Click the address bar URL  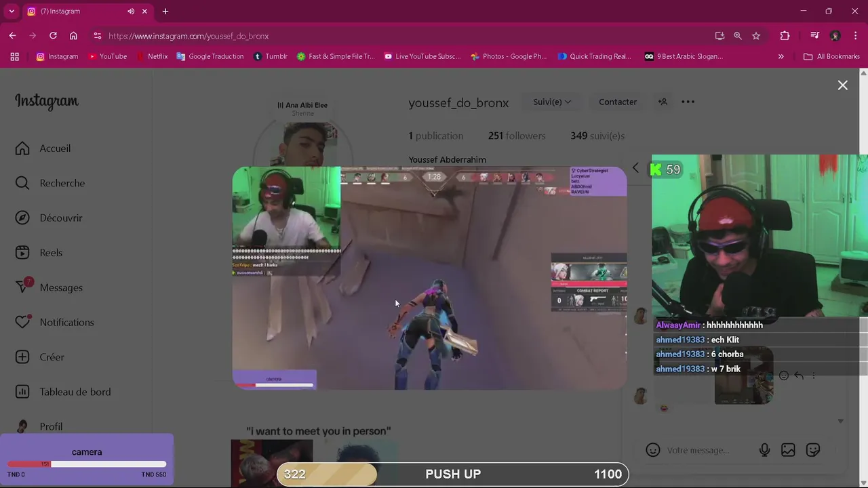point(189,36)
